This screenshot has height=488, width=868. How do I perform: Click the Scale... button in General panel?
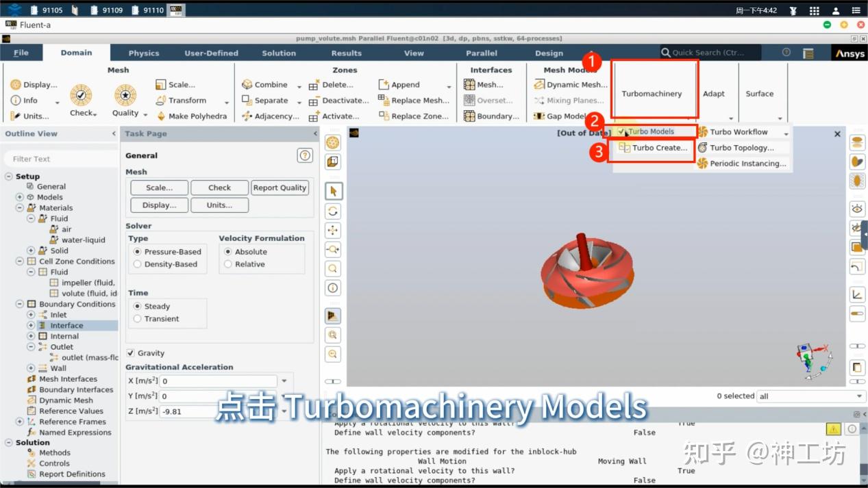pos(159,188)
